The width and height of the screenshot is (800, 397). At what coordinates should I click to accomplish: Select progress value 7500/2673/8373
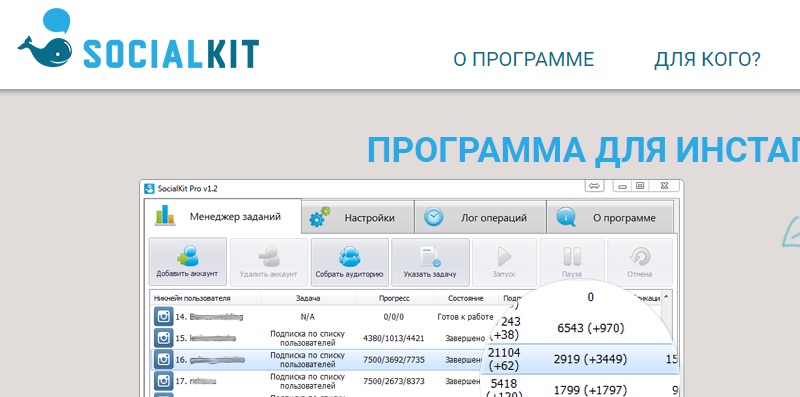394,381
